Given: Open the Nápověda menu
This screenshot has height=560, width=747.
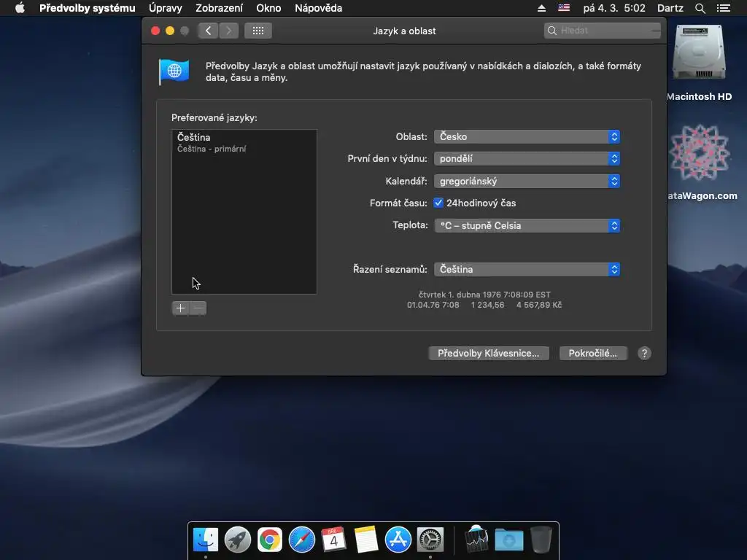Looking at the screenshot, I should tap(318, 8).
